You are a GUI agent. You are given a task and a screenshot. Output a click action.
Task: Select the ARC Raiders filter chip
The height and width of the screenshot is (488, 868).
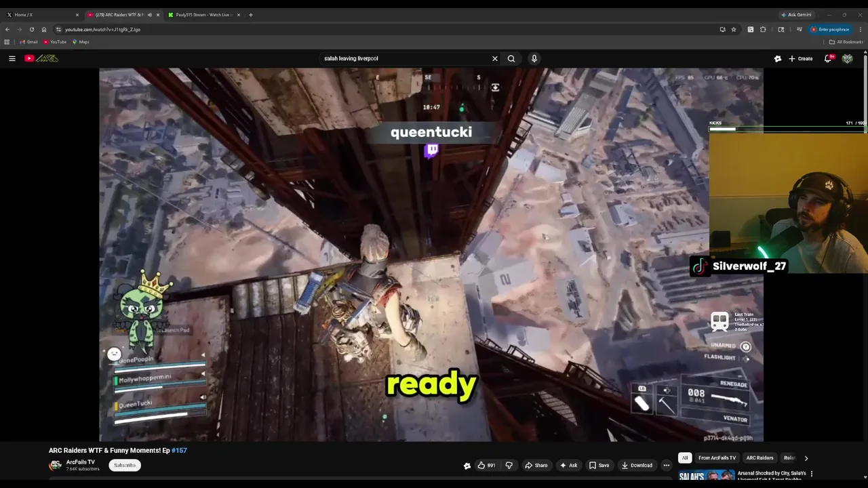pyautogui.click(x=759, y=457)
